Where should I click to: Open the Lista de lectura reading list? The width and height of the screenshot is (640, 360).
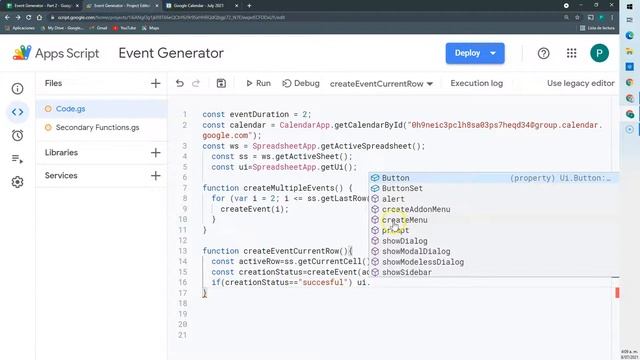(x=597, y=28)
